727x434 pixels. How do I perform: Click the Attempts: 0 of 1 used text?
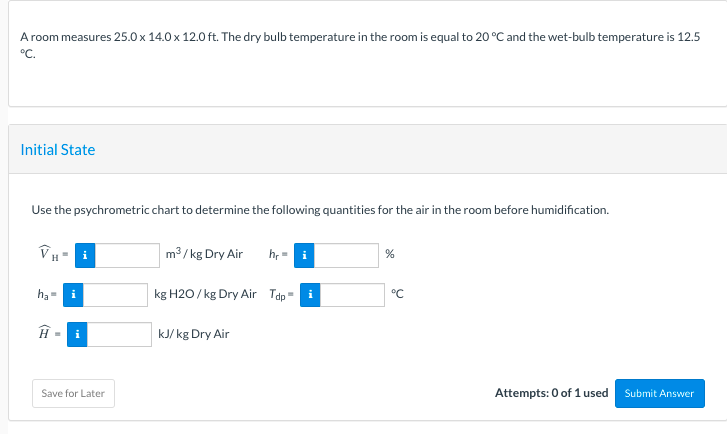click(x=551, y=393)
